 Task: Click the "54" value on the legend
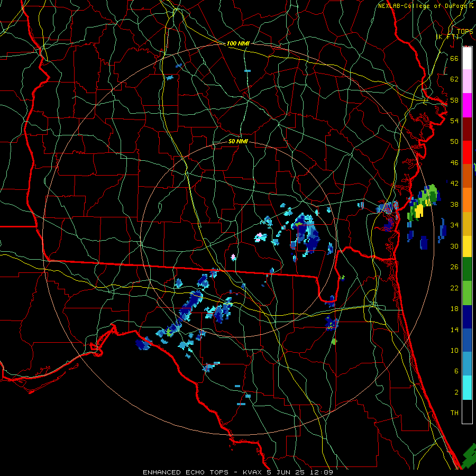click(x=454, y=121)
